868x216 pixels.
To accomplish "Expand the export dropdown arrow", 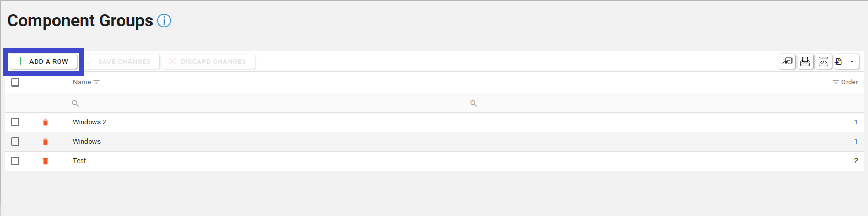I will point(852,62).
